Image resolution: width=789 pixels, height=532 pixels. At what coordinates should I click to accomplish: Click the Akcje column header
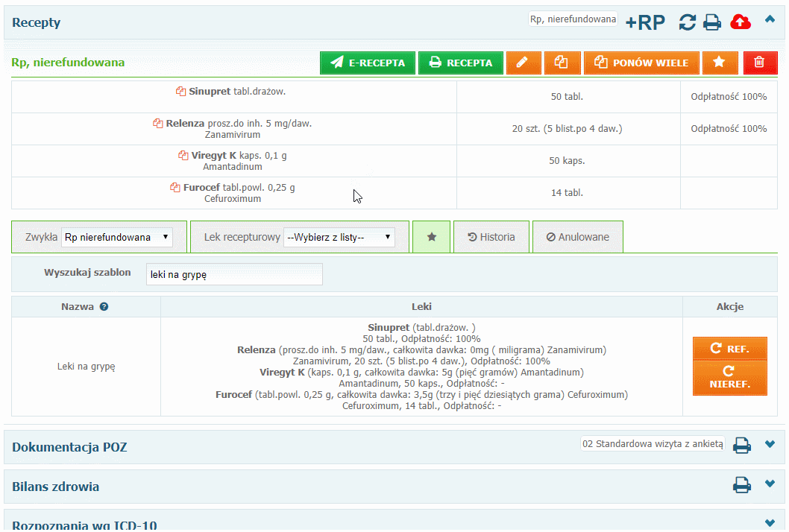[x=729, y=307]
